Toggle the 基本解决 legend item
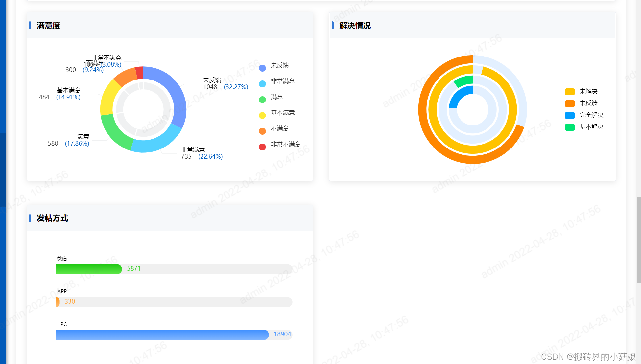The height and width of the screenshot is (364, 641). coord(591,127)
